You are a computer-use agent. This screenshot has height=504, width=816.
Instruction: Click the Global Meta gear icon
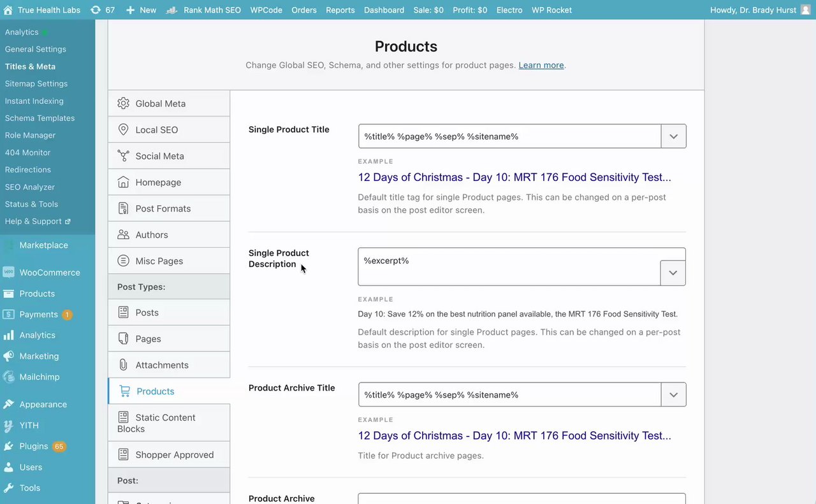[x=124, y=103]
